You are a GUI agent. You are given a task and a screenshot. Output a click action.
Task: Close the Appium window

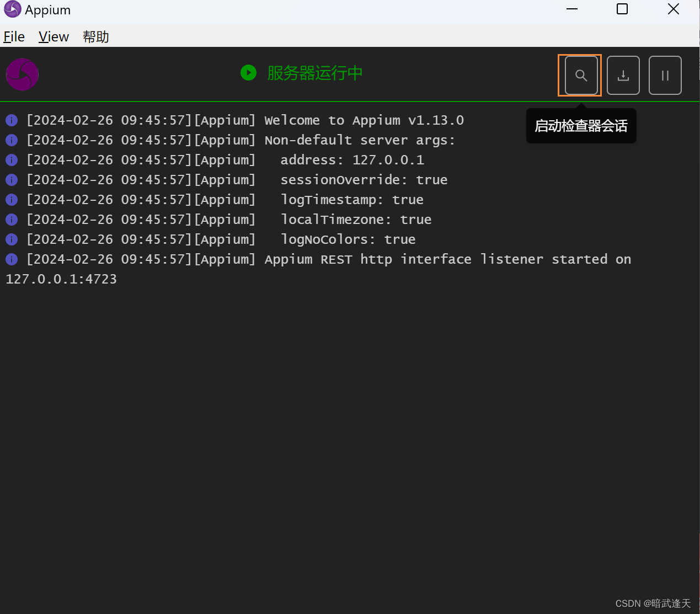[x=673, y=9]
